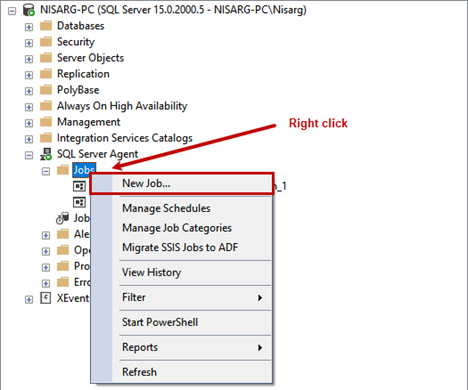
Task: Select the SQL Server Agent label
Action: [x=97, y=154]
